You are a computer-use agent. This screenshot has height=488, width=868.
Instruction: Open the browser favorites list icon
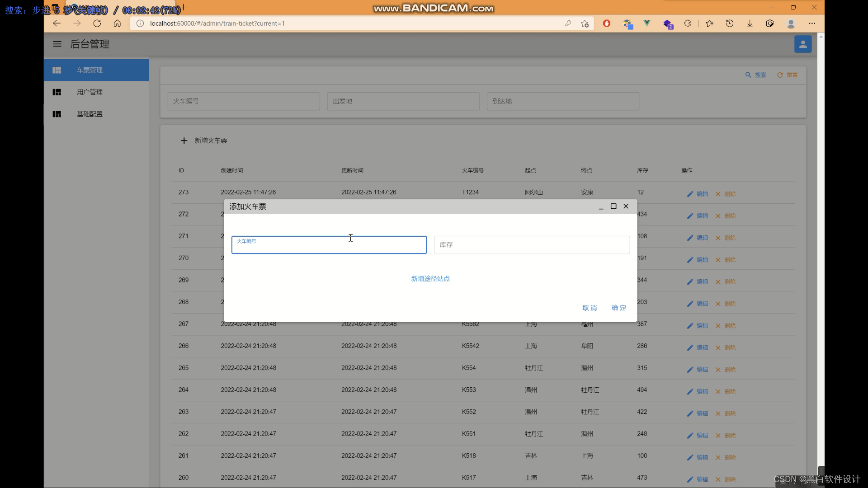tap(709, 23)
